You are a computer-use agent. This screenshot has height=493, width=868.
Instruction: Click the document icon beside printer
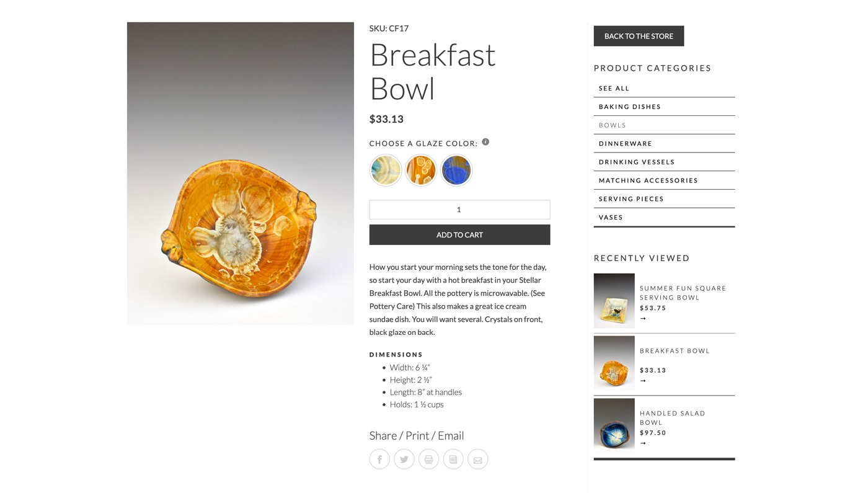point(453,460)
